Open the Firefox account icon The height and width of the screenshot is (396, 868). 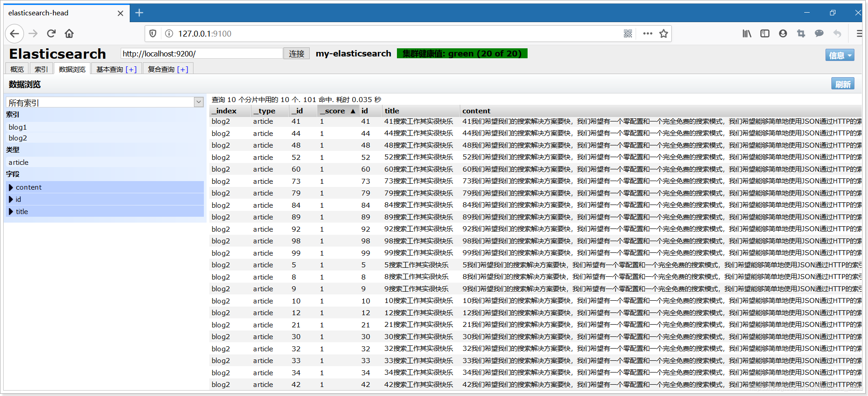[783, 33]
